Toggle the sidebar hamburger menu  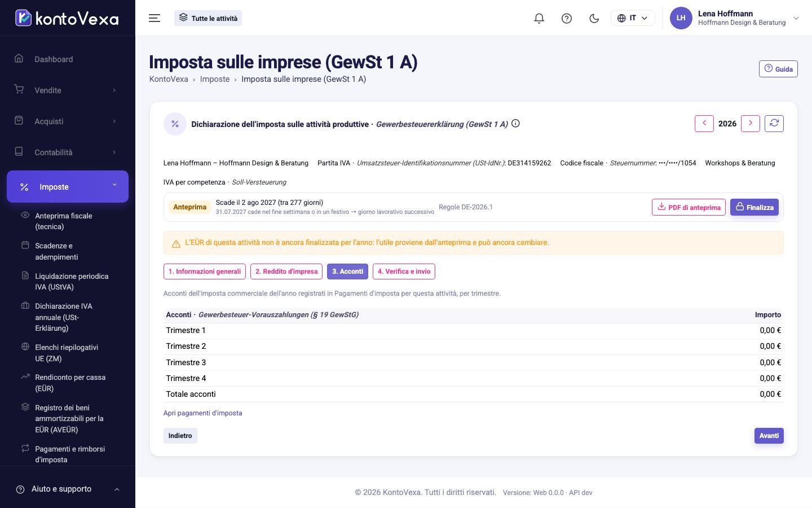coord(155,18)
